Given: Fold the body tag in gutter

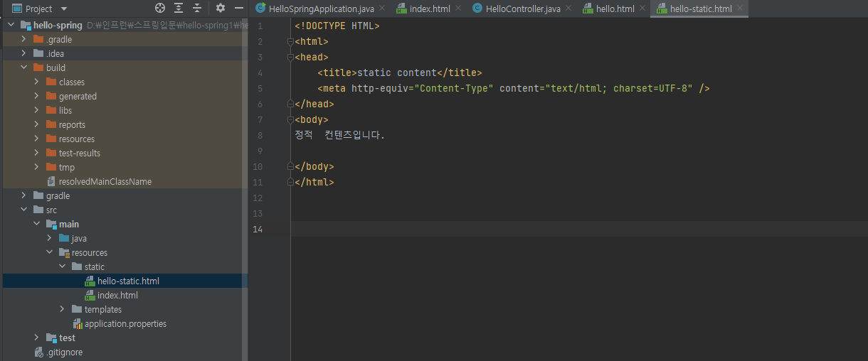Looking at the screenshot, I should point(290,119).
